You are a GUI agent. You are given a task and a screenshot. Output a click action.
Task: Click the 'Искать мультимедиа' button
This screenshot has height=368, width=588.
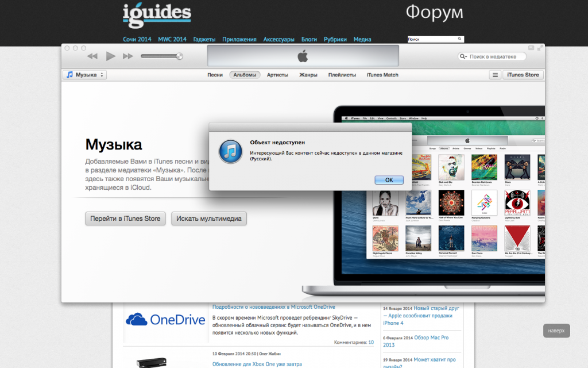click(x=209, y=218)
